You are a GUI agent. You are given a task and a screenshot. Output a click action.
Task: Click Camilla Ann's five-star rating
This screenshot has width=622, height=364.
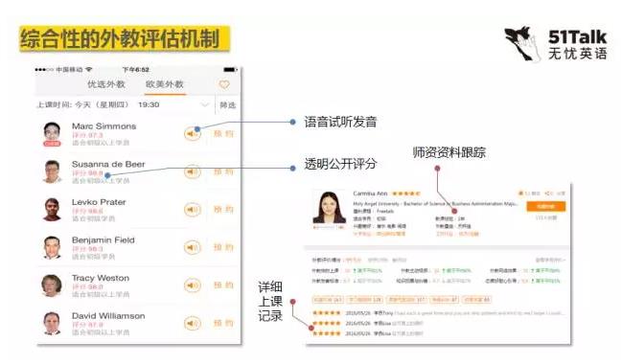[x=405, y=193]
